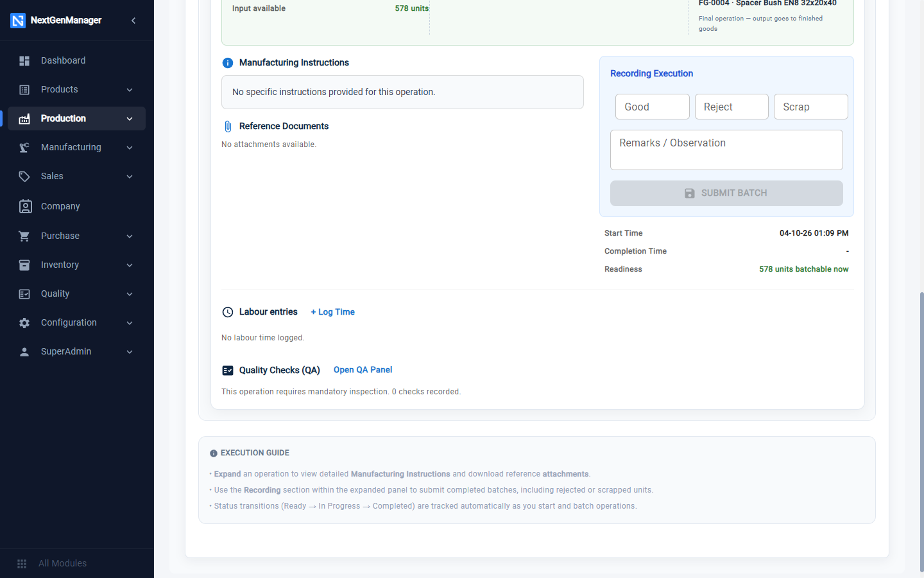Expand the Sales menu chevron
This screenshot has height=578, width=924.
(x=130, y=177)
